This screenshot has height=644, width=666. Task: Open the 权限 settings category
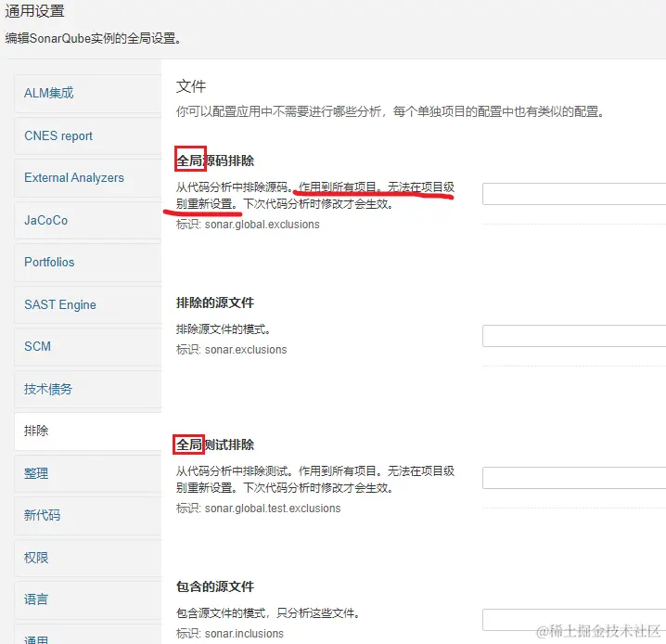click(x=88, y=558)
